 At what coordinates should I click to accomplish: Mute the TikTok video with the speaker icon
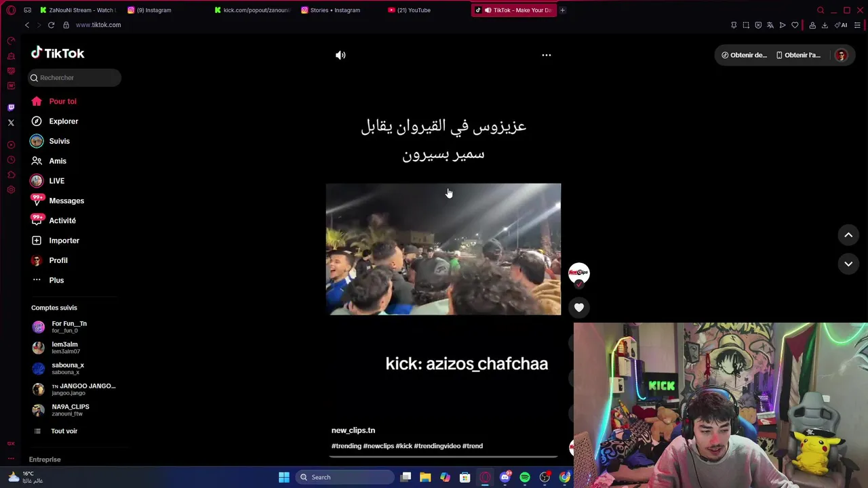(x=340, y=56)
